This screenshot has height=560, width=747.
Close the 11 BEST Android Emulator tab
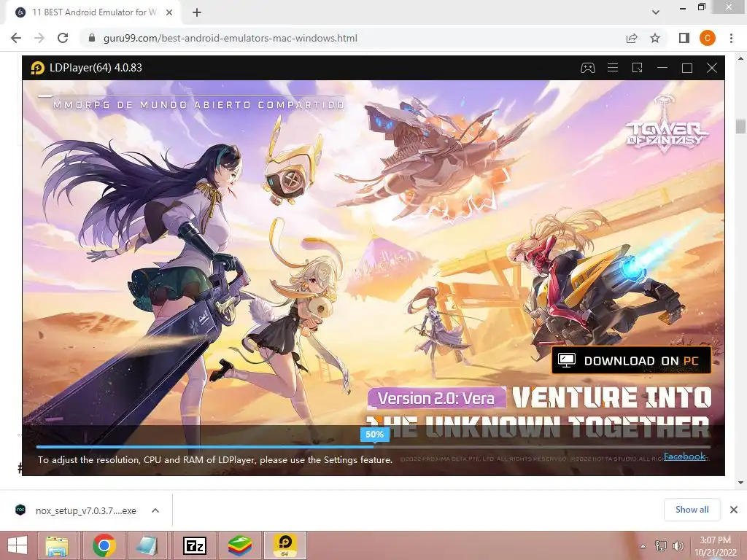coord(169,12)
